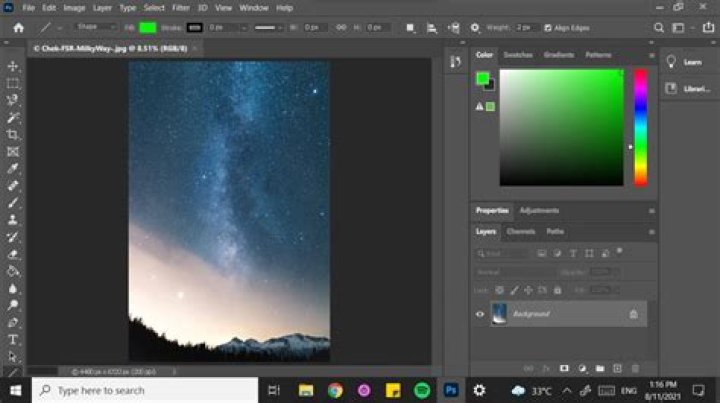The height and width of the screenshot is (403, 720).
Task: Click the lock icon on Background layer
Action: [633, 314]
